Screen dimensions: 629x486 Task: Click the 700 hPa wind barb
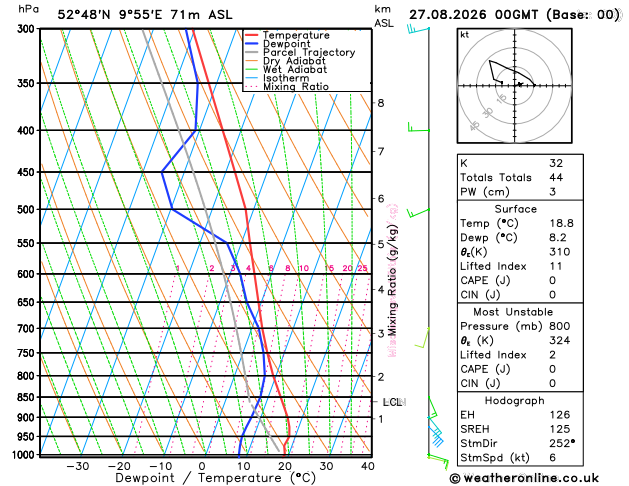(x=422, y=337)
